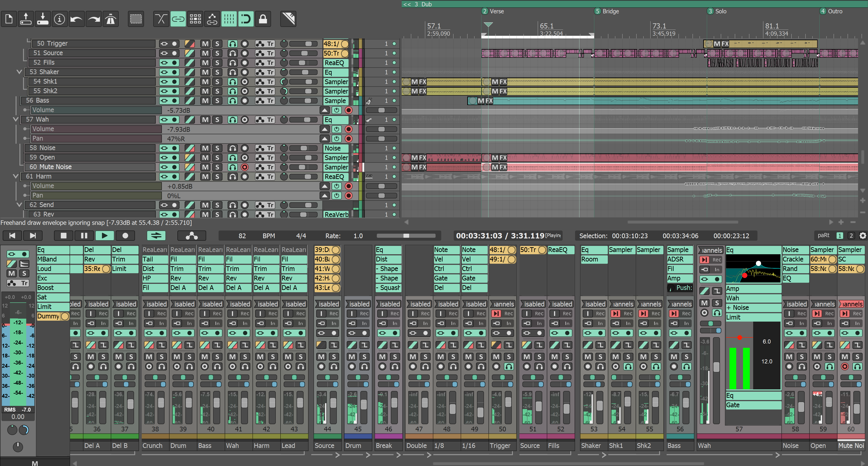This screenshot has height=466, width=868.
Task: Click the Bass Volume value -5.73dB
Action: tap(179, 110)
